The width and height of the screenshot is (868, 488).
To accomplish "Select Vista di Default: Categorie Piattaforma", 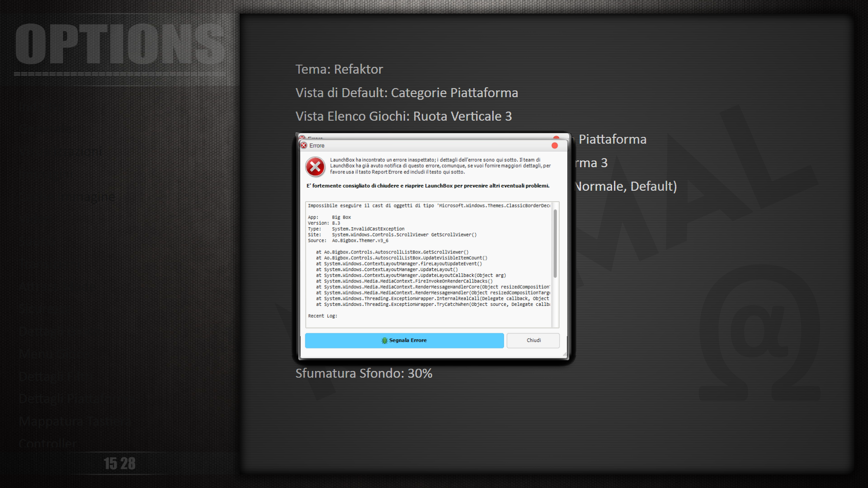I will point(406,93).
